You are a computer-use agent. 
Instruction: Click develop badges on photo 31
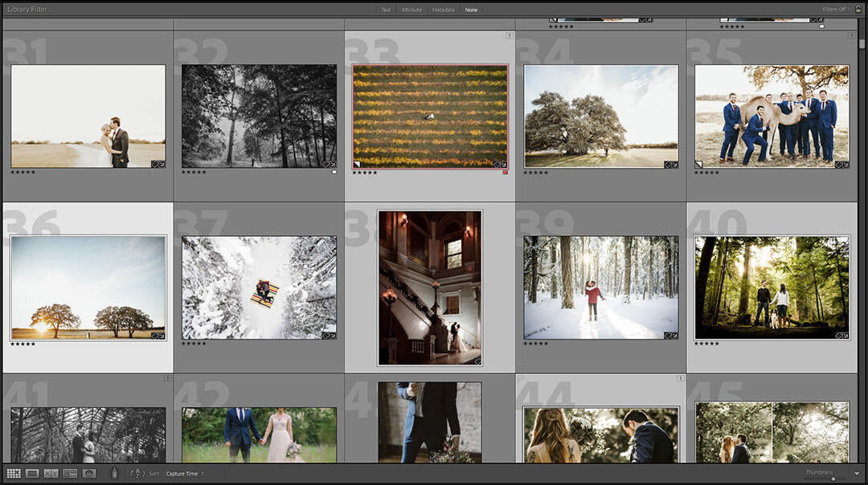[x=158, y=165]
